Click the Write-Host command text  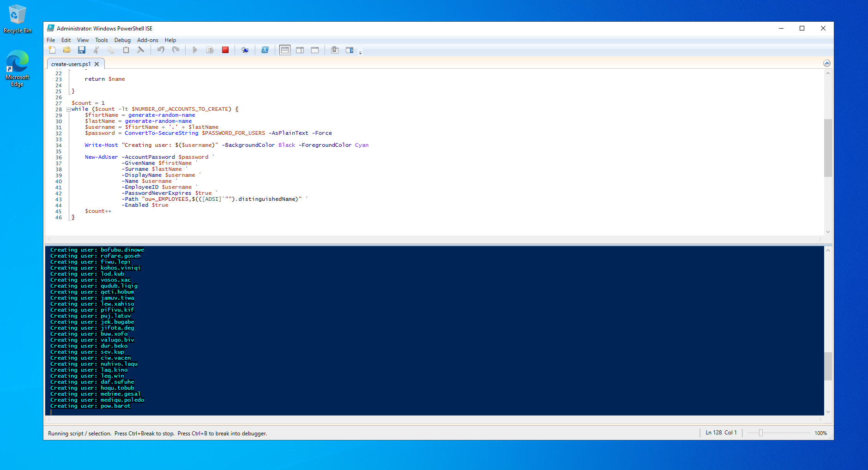(x=101, y=145)
